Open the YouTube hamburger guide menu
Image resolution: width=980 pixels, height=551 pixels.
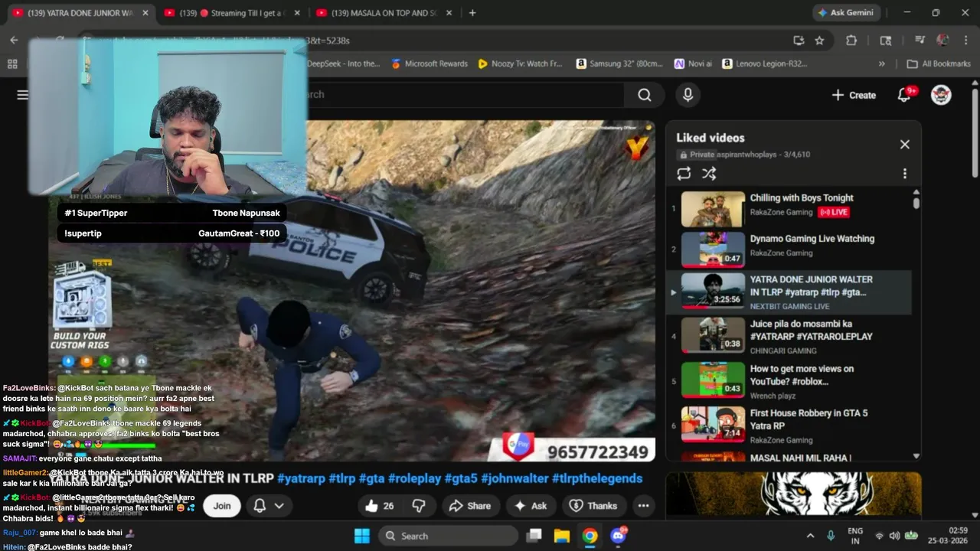(22, 95)
